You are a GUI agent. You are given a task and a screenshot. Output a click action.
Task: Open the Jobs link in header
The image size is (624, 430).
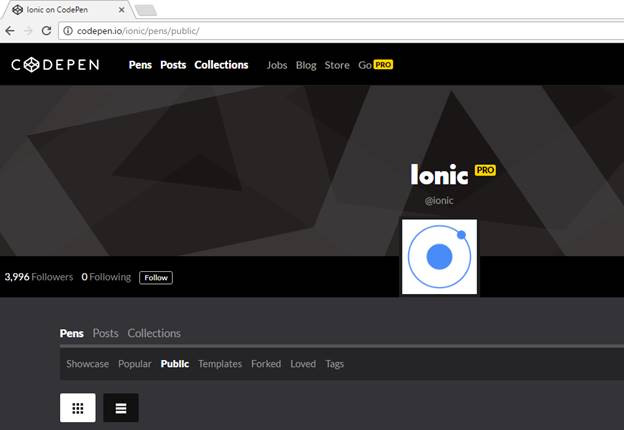click(x=277, y=65)
